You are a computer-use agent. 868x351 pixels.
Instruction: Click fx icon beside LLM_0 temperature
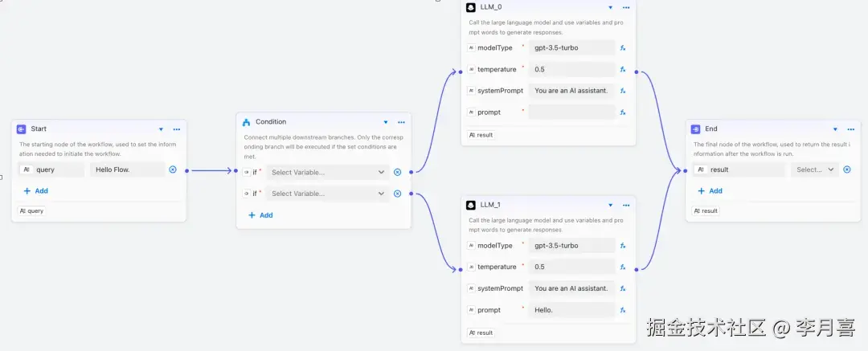[x=623, y=70]
